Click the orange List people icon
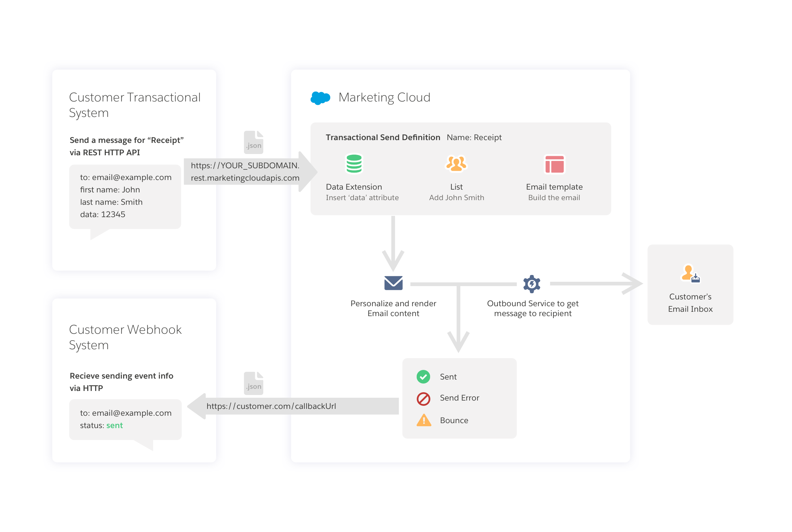Image resolution: width=792 pixels, height=532 pixels. (456, 164)
